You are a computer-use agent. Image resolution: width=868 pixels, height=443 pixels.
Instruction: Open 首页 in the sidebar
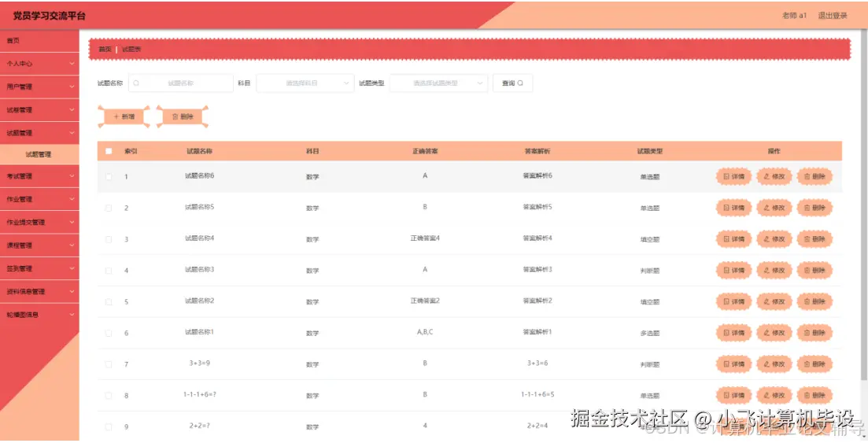(39, 41)
